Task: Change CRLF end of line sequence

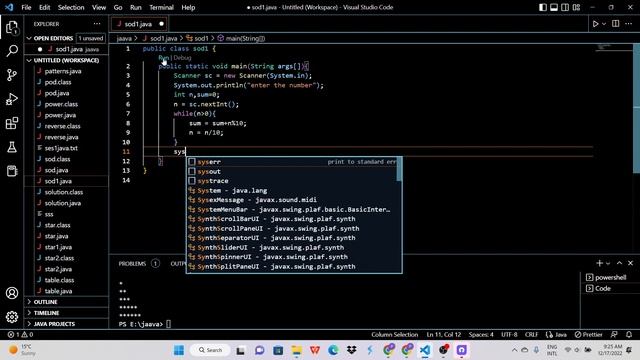Action: point(531,334)
